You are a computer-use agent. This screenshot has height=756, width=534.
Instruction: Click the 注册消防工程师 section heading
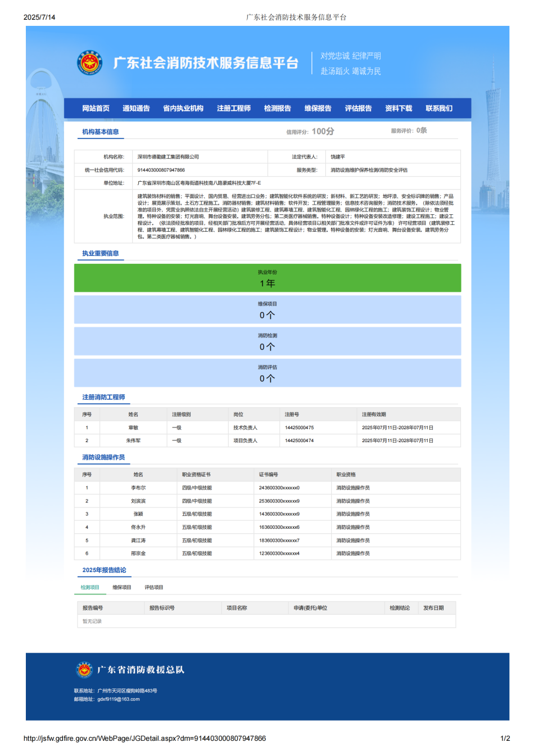point(104,397)
